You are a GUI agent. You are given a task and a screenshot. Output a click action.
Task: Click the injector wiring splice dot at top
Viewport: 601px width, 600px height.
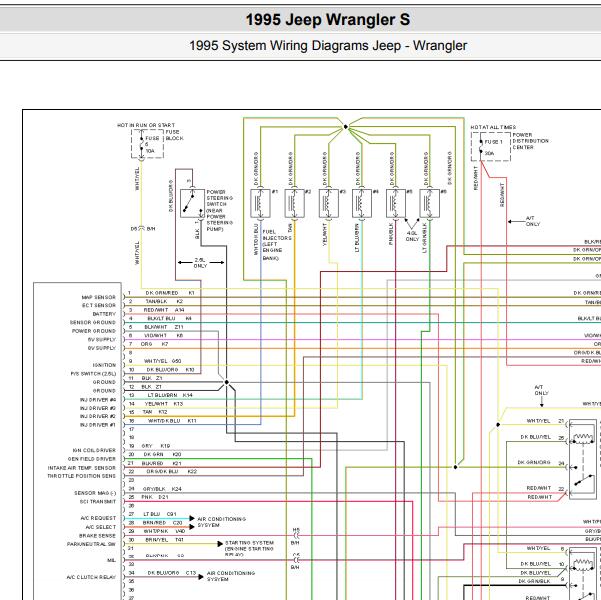coord(345,127)
